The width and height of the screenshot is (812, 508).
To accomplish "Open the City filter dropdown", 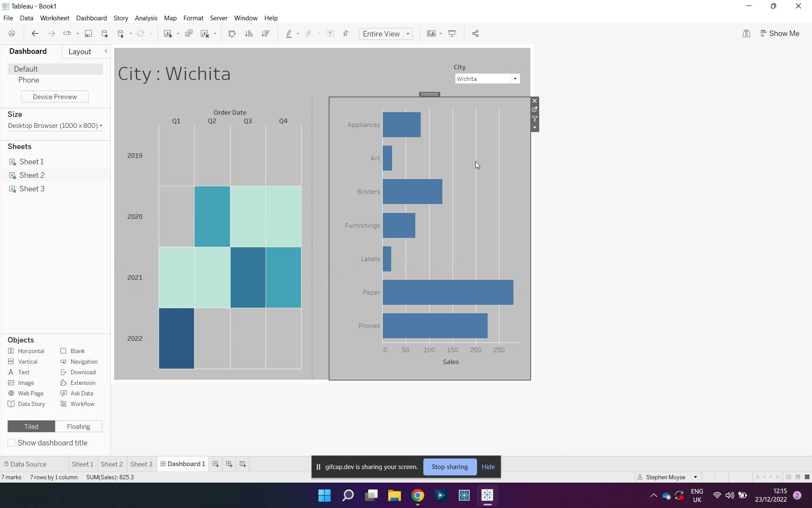I will (515, 79).
